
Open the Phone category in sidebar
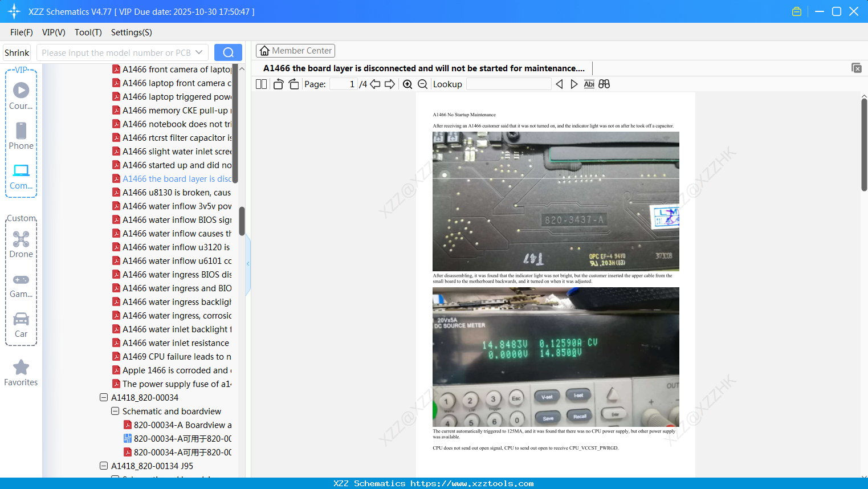coord(21,136)
